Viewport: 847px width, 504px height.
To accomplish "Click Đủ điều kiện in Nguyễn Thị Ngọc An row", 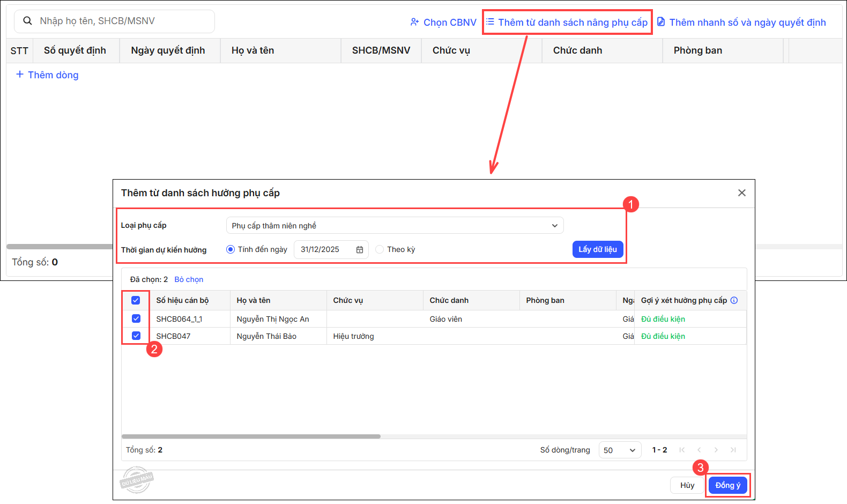I will click(663, 319).
